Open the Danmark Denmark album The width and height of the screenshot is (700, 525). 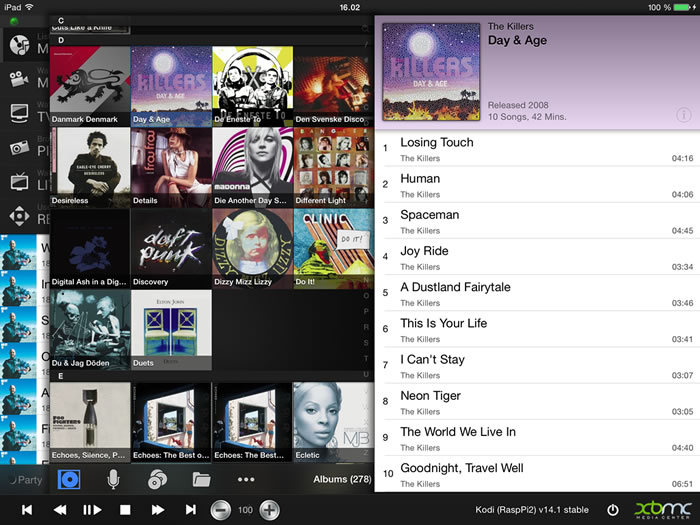point(90,86)
